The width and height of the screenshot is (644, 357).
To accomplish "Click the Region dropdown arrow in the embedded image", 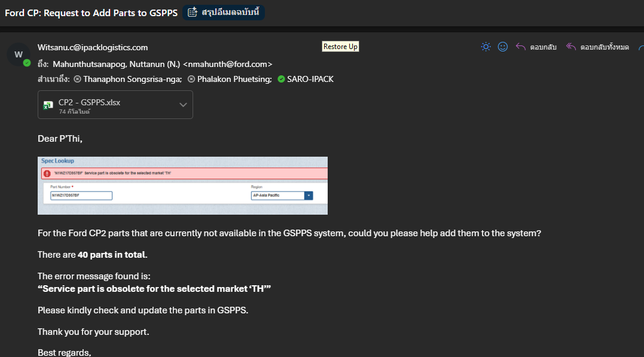I will tap(309, 196).
